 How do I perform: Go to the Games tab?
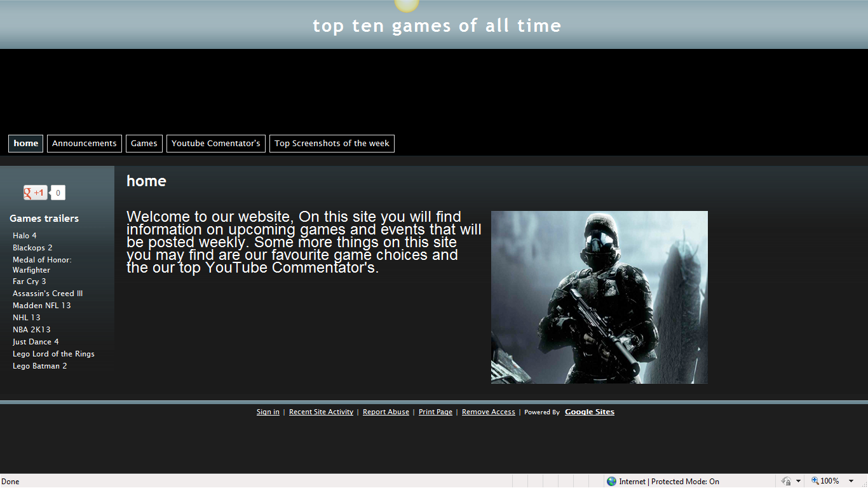point(144,144)
